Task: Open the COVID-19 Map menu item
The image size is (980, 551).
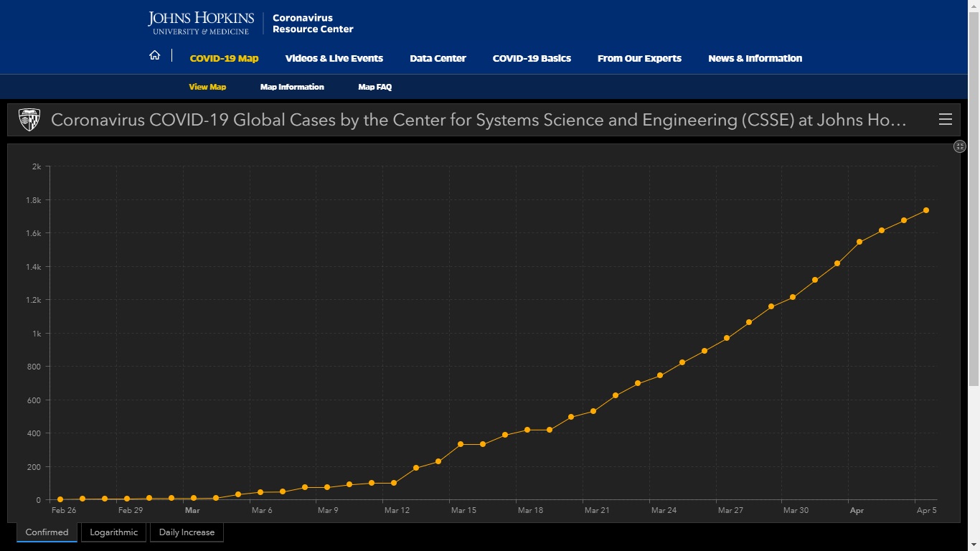Action: point(224,59)
